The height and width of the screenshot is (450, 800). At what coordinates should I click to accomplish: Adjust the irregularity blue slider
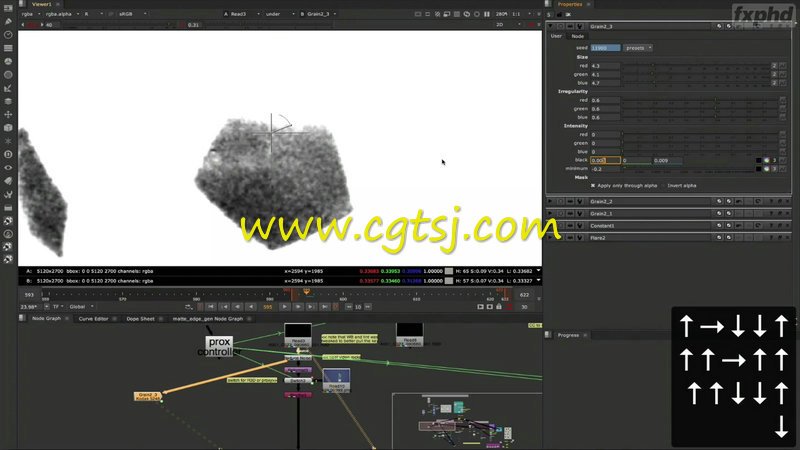(701, 117)
